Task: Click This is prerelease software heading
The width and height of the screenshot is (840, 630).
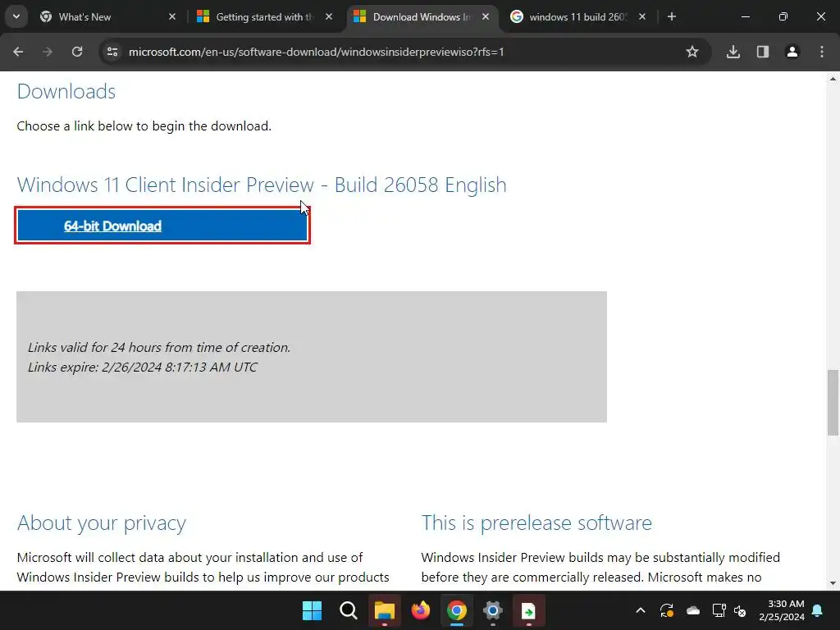Action: pyautogui.click(x=536, y=523)
